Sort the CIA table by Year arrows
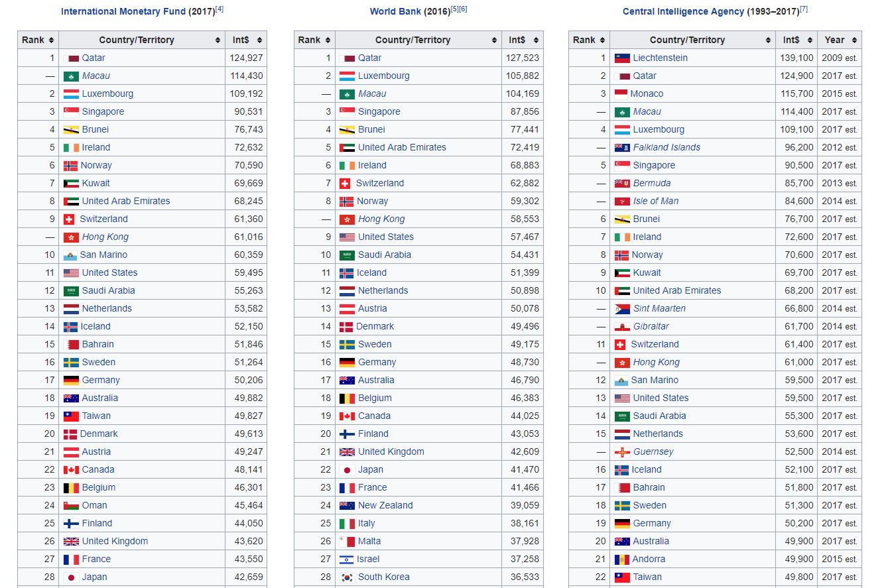888x588 pixels. click(x=854, y=40)
